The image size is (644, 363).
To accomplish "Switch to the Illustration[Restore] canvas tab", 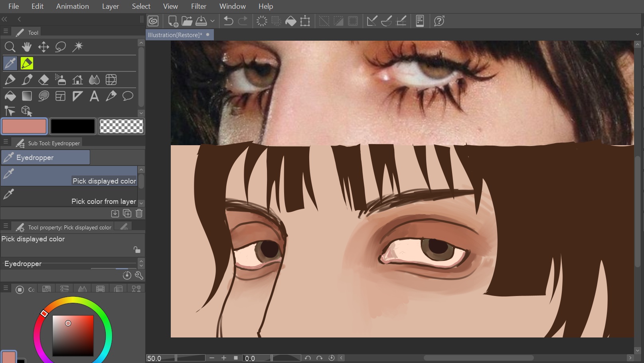I will 175,35.
